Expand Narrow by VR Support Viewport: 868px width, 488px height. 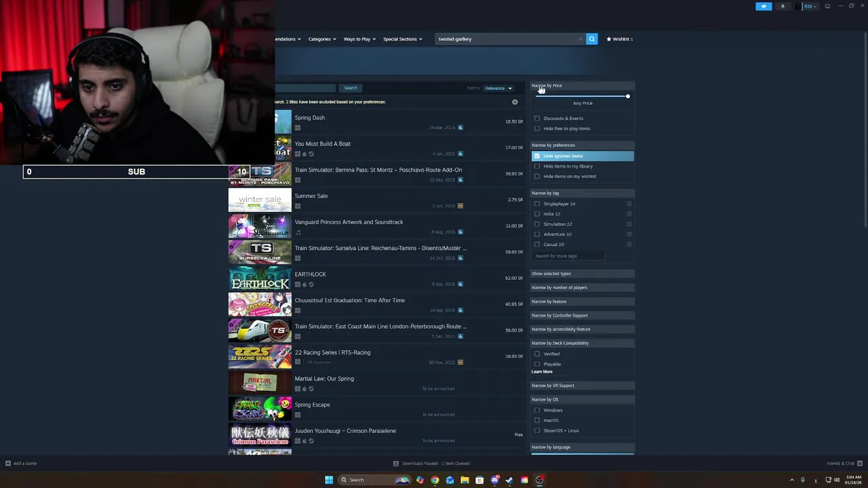coord(583,386)
